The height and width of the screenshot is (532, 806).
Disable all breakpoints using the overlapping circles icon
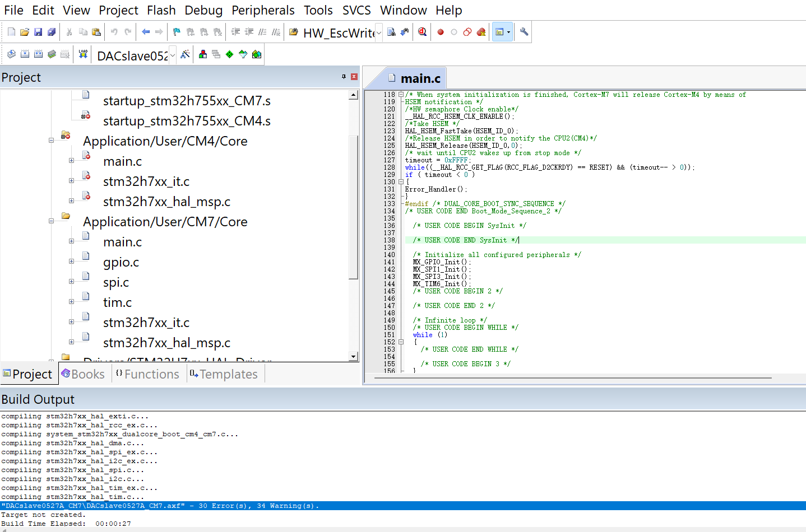tap(467, 32)
